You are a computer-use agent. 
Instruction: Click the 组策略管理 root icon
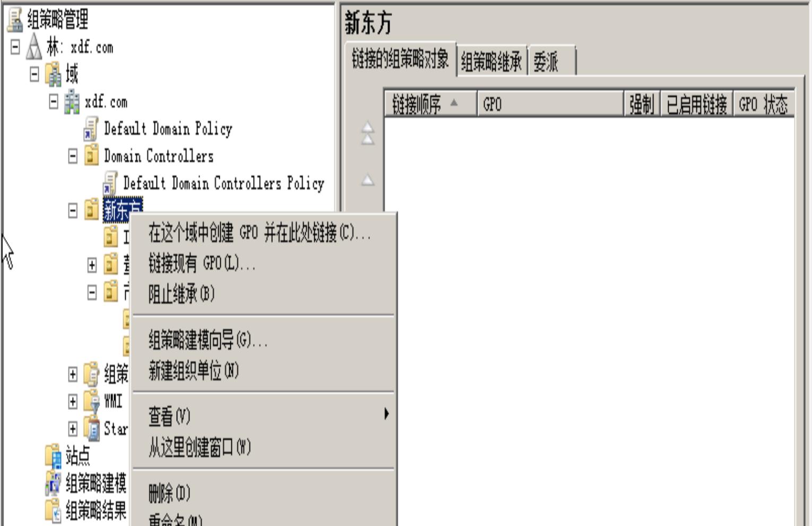(x=15, y=20)
